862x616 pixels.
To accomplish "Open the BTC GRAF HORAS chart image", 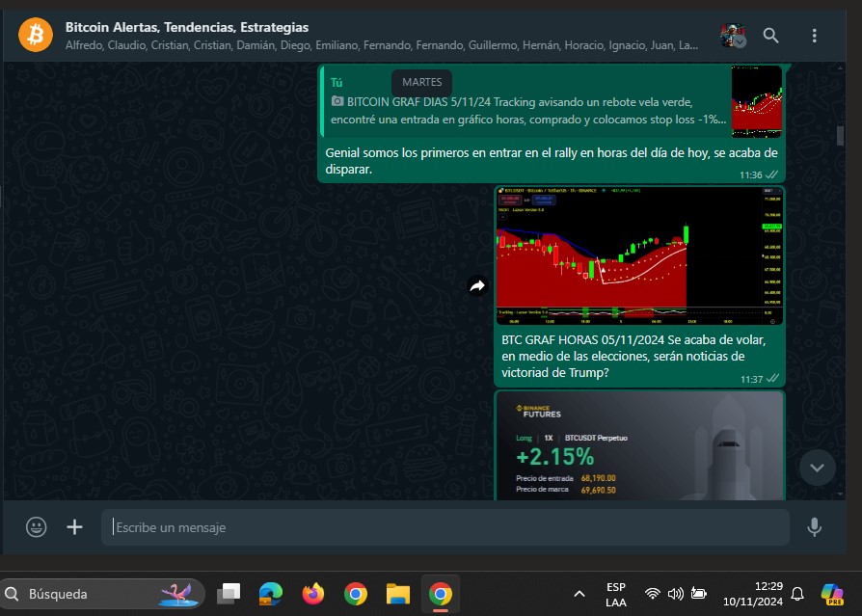I will 638,255.
